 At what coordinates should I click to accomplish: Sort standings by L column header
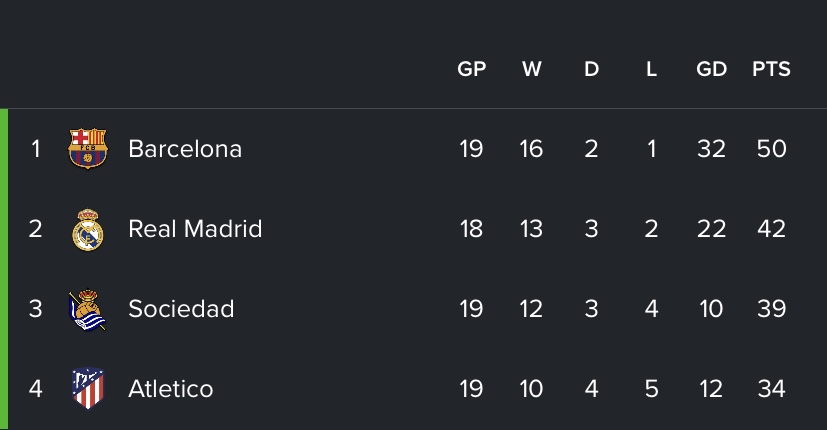coord(651,70)
